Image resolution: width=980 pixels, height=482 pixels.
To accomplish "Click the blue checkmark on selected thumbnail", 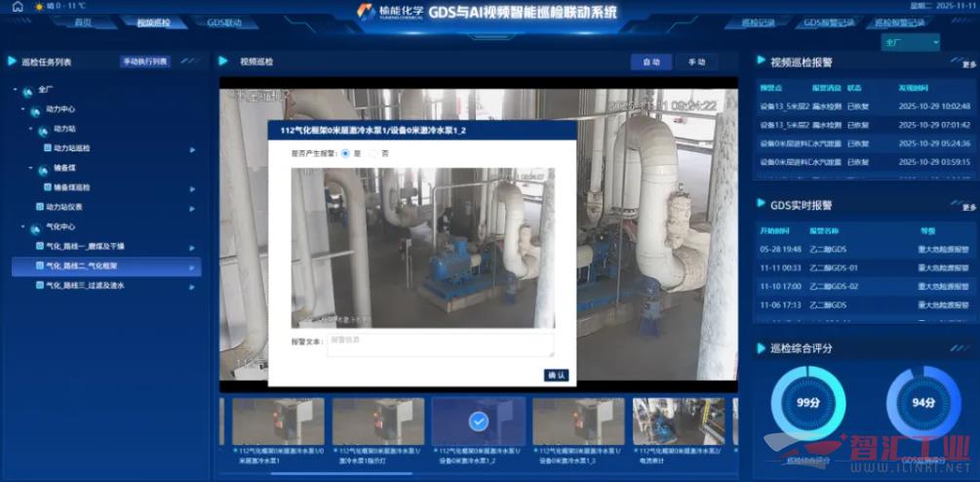I will point(478,422).
